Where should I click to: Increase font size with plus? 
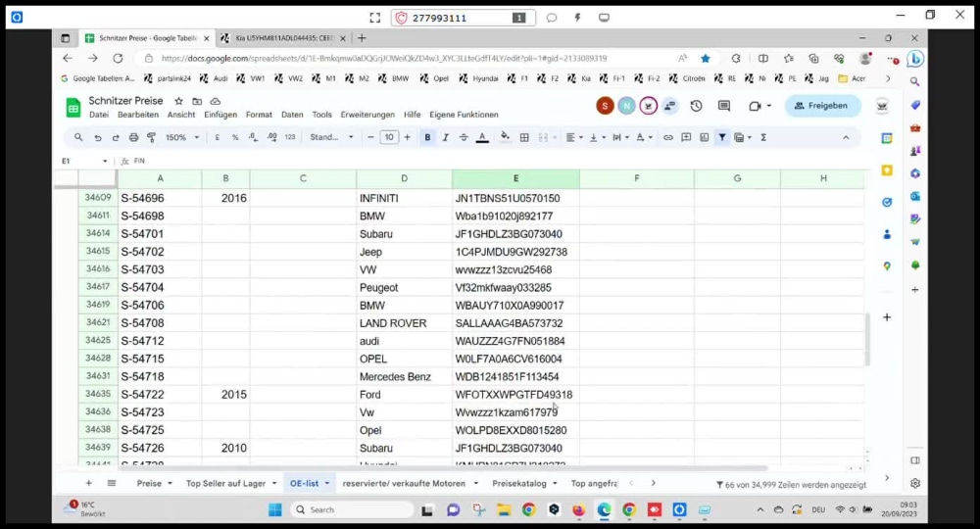point(408,137)
